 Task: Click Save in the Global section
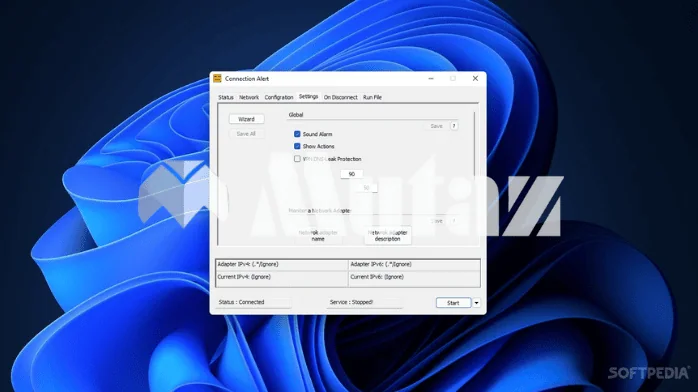coord(436,126)
